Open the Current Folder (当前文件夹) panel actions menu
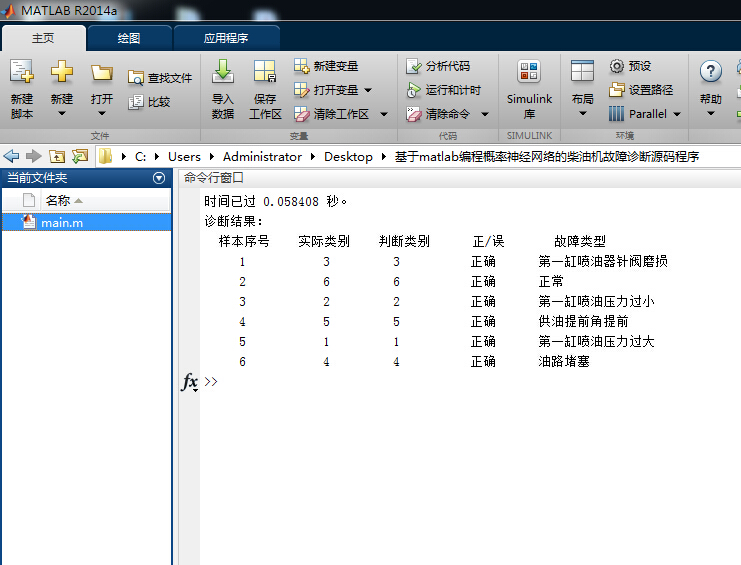This screenshot has width=741, height=565. [x=159, y=178]
